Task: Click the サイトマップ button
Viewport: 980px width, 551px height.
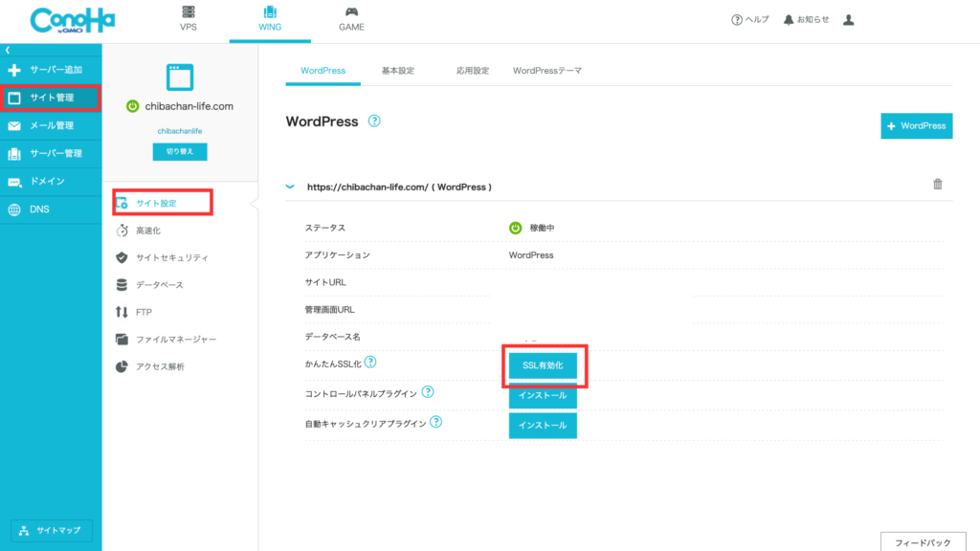Action: (52, 530)
